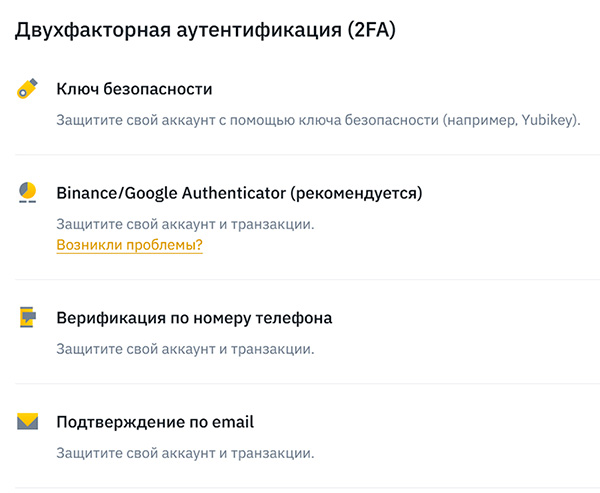Click the security key description text
This screenshot has height=493, width=600.
pyautogui.click(x=250, y=121)
